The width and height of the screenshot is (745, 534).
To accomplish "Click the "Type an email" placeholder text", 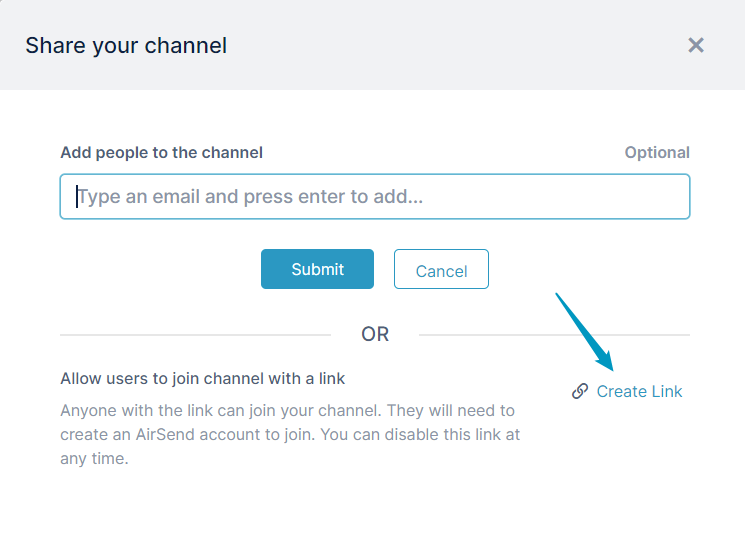I will click(250, 196).
